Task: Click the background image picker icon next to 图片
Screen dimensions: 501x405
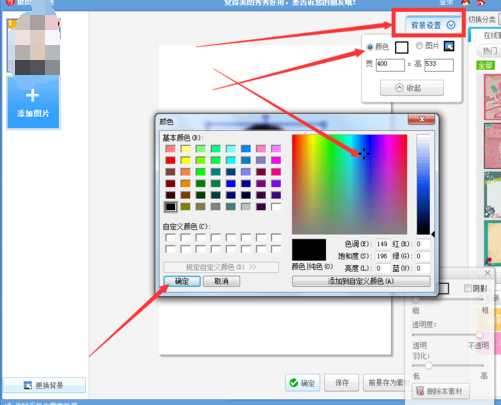Action: pos(449,46)
